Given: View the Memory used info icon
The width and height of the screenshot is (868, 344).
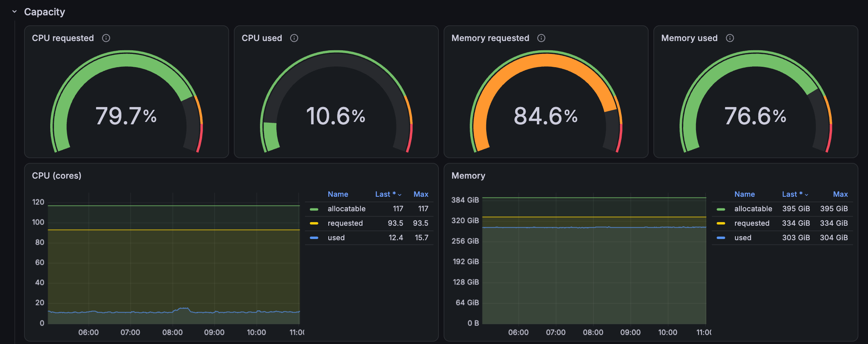Looking at the screenshot, I should 730,38.
